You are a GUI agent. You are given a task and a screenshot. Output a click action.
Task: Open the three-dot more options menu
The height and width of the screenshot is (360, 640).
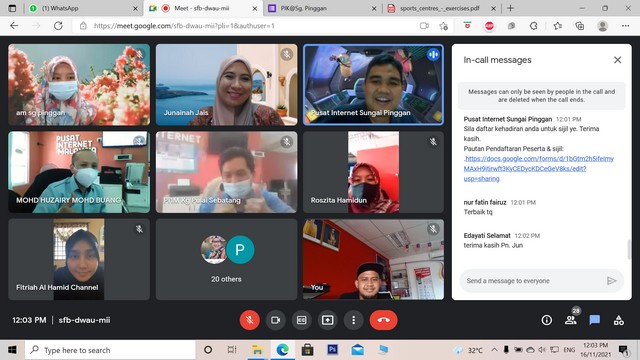353,320
